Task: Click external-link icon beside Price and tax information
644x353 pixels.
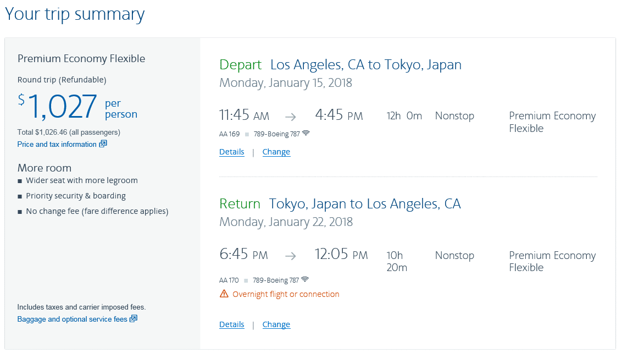Action: (103, 144)
